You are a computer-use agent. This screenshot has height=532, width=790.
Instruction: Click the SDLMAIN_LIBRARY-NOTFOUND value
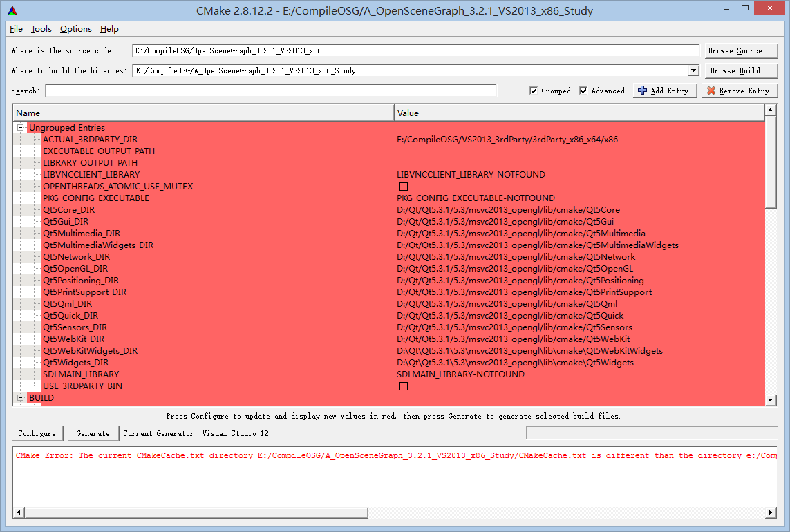(x=460, y=374)
